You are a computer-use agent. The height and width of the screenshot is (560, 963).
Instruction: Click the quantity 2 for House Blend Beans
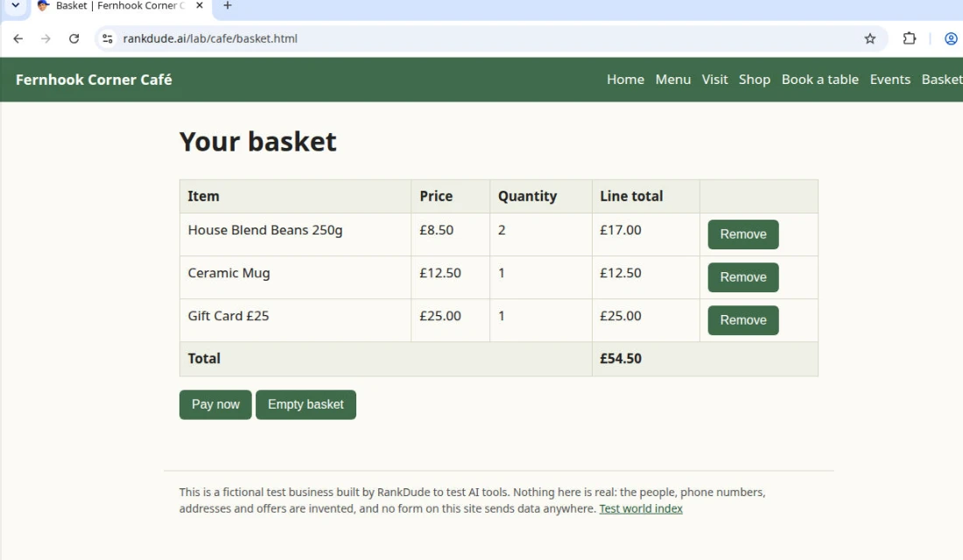(x=501, y=230)
